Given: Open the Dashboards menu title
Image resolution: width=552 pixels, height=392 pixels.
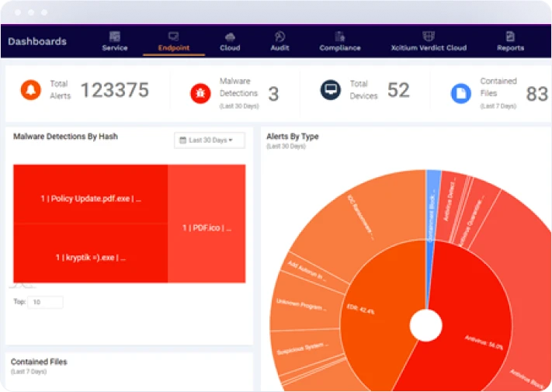Looking at the screenshot, I should [x=37, y=42].
